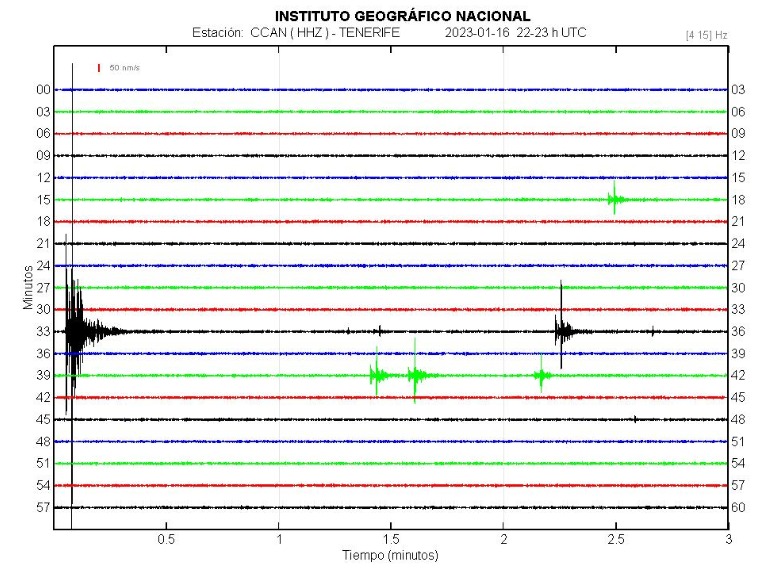This screenshot has width=767, height=583.
Task: Click the INSTITUTO GEOGRÁFICO NACIONAL title
Action: coord(402,16)
